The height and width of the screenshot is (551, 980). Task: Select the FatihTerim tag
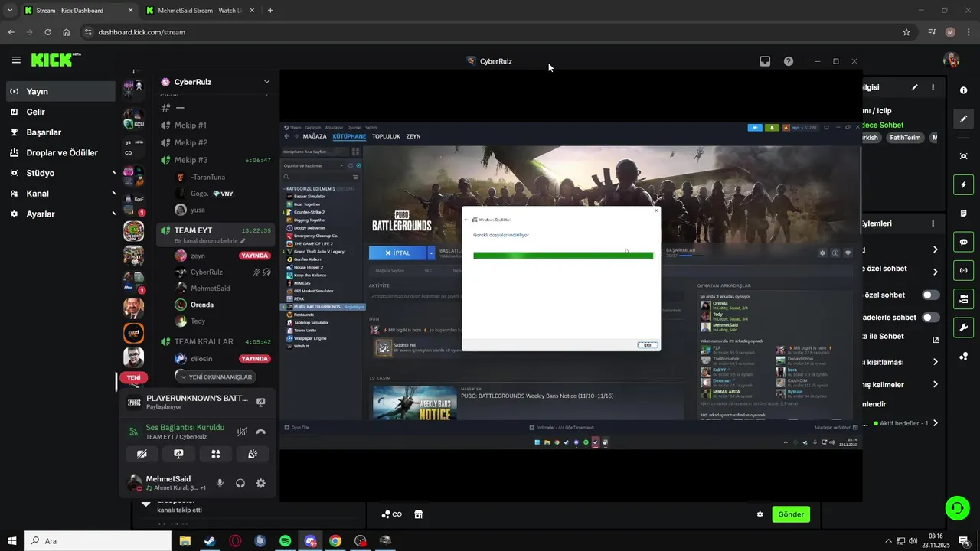click(x=905, y=138)
